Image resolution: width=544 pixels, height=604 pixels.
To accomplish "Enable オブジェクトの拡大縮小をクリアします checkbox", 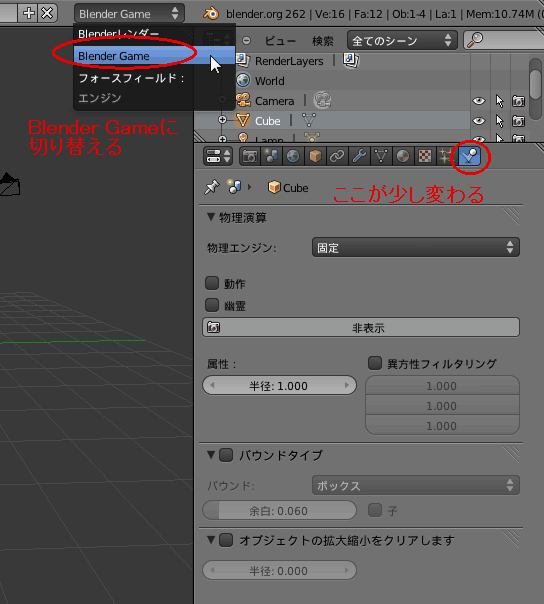I will pyautogui.click(x=226, y=540).
